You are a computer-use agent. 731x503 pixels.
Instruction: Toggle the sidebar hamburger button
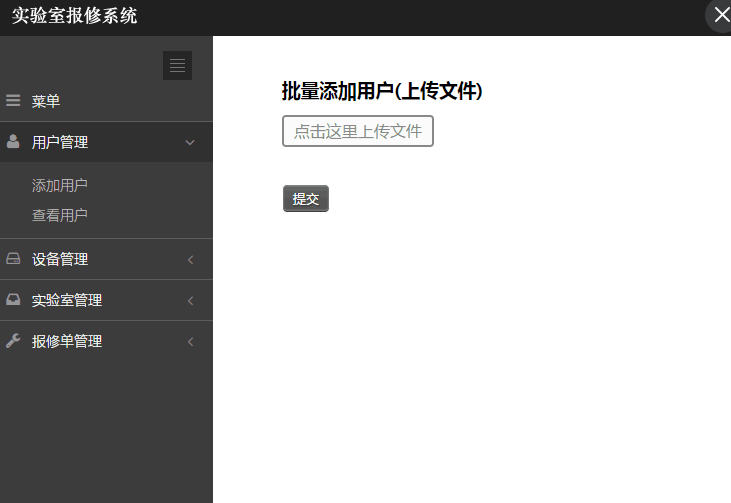[x=177, y=65]
